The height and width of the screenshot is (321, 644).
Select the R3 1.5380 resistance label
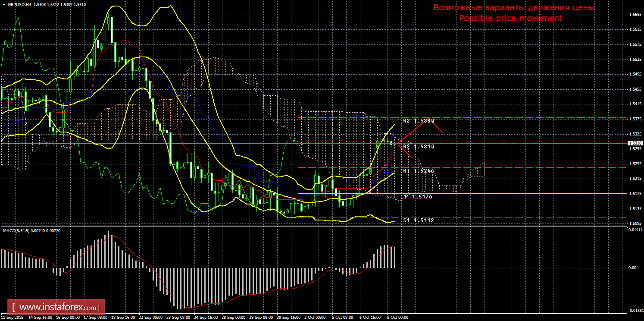pos(419,121)
